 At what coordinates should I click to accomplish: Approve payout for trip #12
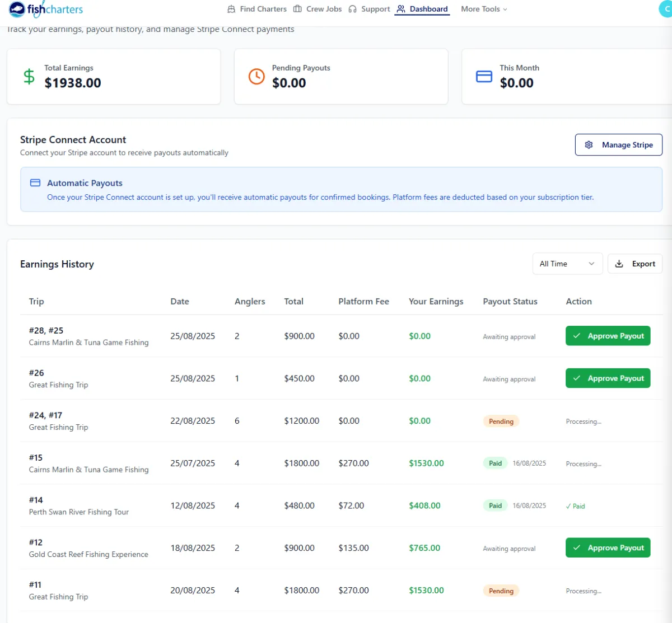(x=608, y=548)
